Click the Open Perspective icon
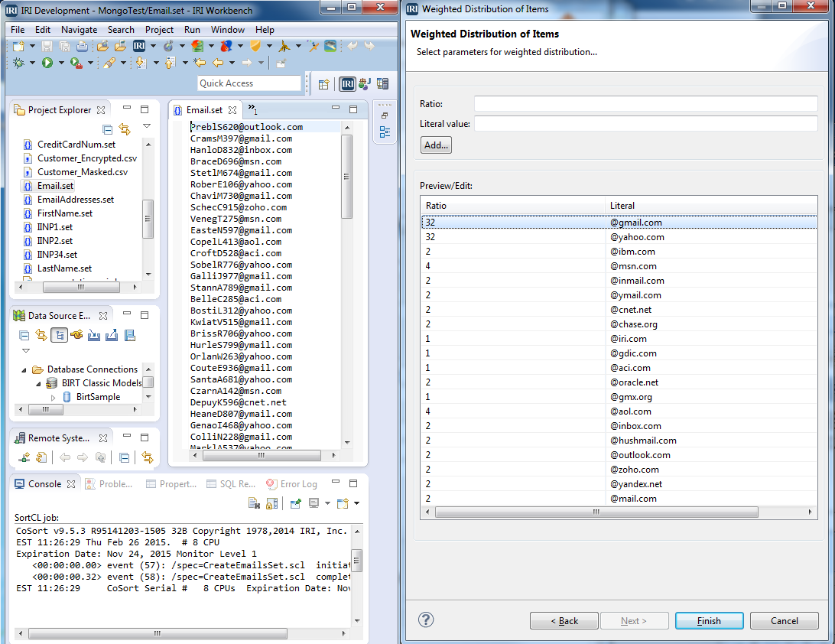Screen dimensions: 835x644 [x=323, y=84]
